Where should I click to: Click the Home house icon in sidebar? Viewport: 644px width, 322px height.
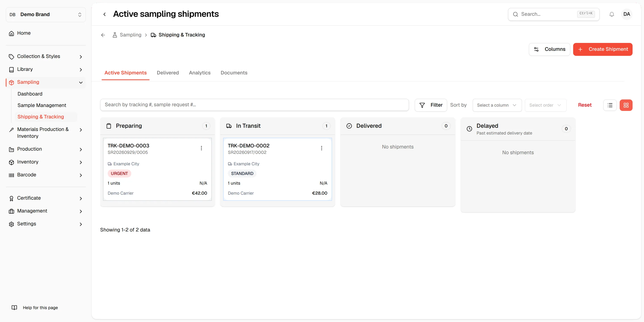pyautogui.click(x=11, y=33)
